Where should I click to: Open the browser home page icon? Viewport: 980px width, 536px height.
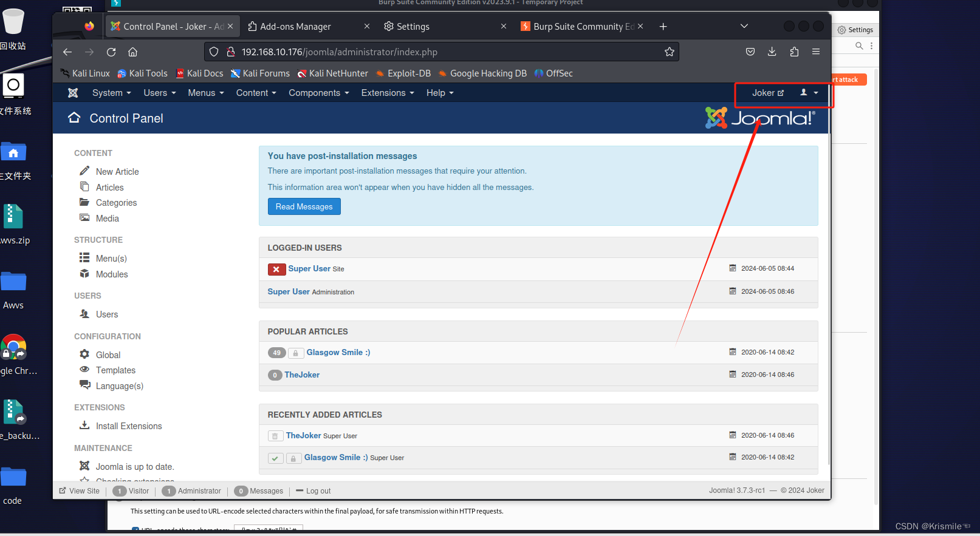133,52
